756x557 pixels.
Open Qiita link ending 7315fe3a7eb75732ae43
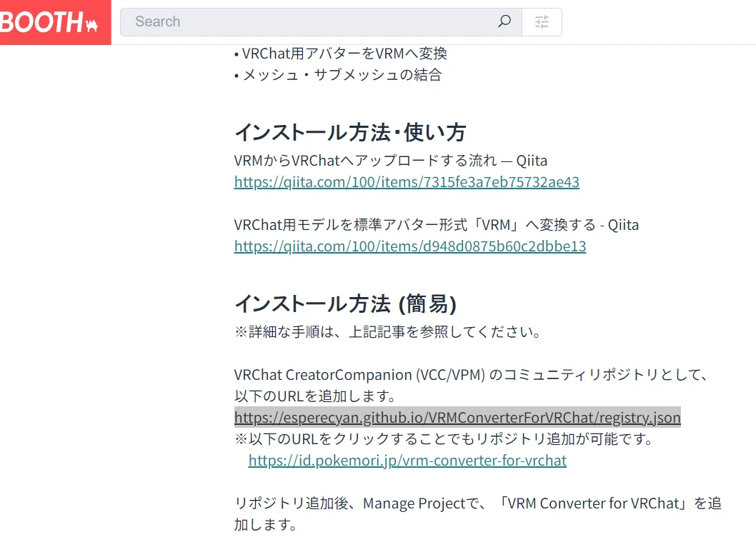tap(407, 182)
